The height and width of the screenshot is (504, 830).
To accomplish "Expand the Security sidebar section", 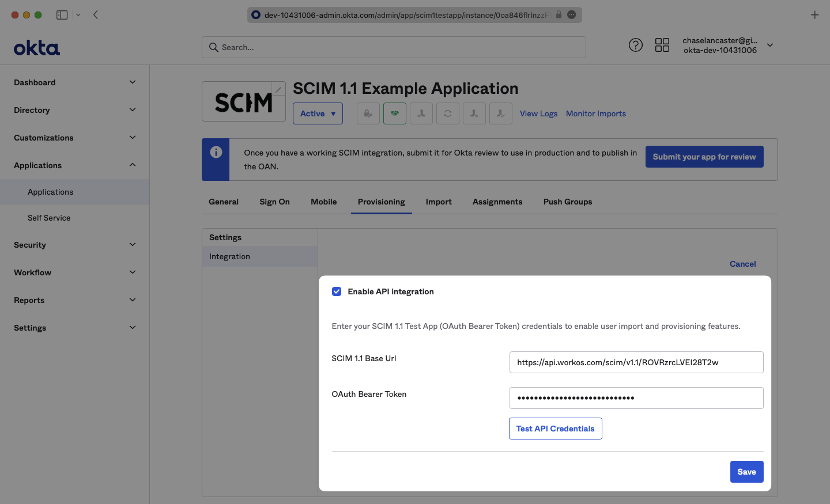I will (x=75, y=245).
